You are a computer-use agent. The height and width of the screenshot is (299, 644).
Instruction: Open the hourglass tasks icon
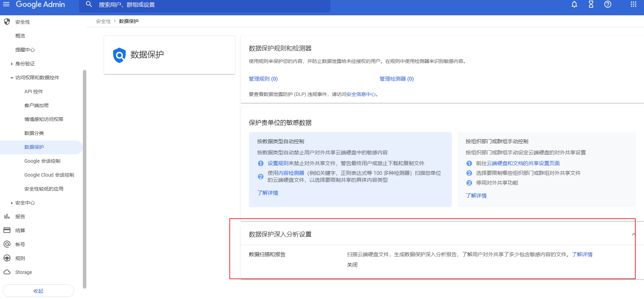coord(591,5)
